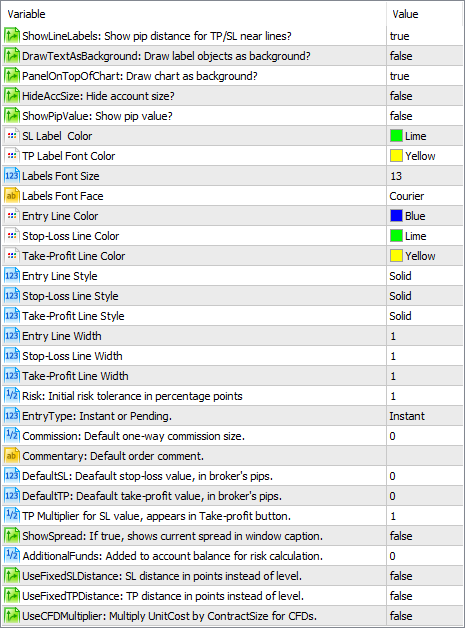
Task: Click the Labels Font Face Courier value field
Action: click(x=425, y=196)
